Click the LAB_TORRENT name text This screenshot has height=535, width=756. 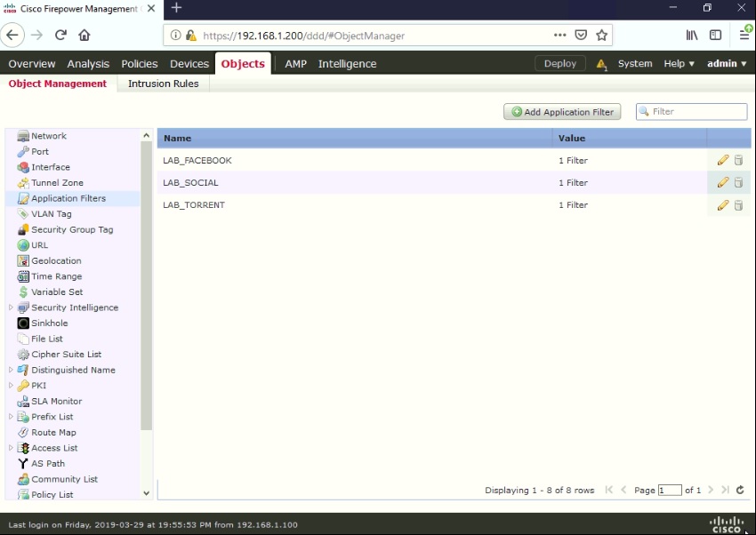[x=194, y=205]
